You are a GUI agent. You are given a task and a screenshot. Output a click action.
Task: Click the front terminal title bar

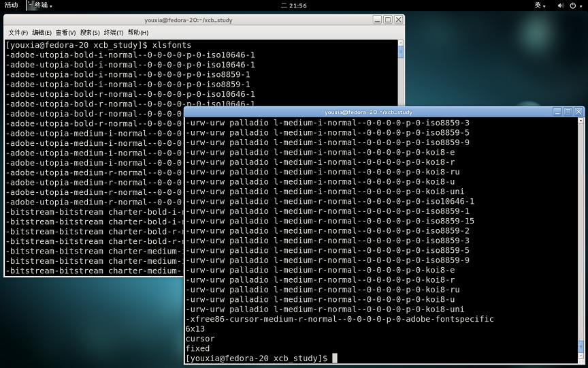point(368,112)
